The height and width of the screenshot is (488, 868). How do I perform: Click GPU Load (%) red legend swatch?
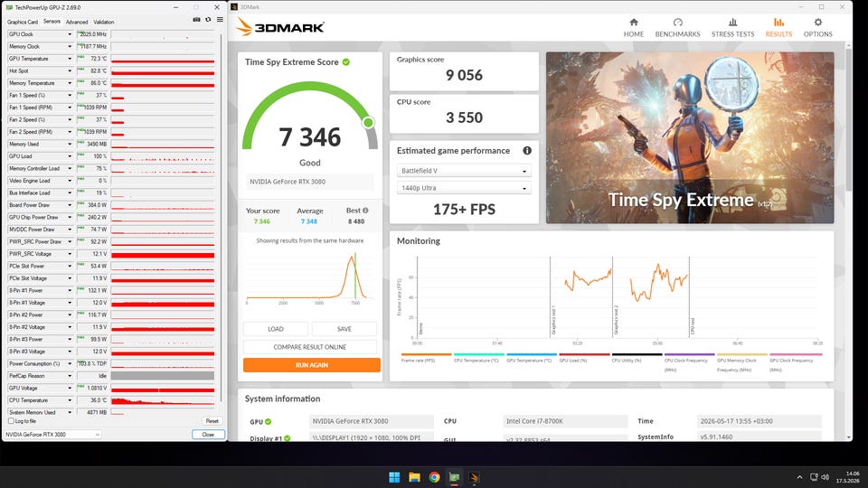click(x=584, y=354)
